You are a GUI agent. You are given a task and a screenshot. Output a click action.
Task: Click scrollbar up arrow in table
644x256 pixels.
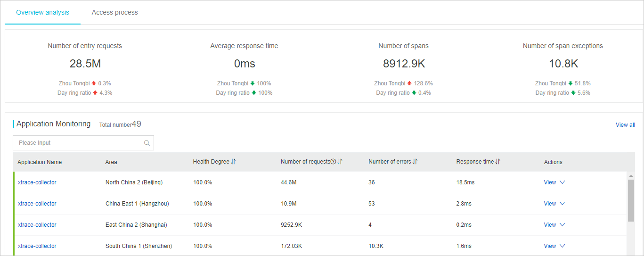click(x=631, y=176)
